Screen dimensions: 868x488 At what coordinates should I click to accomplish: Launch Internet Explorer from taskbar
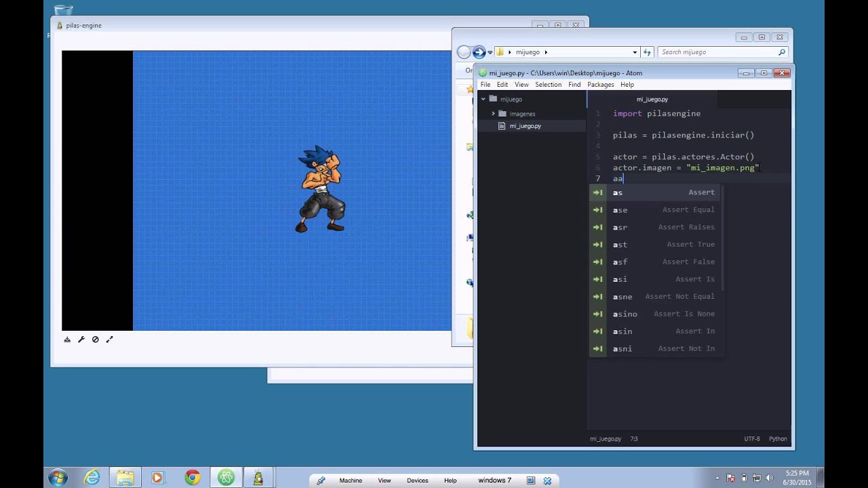[92, 478]
